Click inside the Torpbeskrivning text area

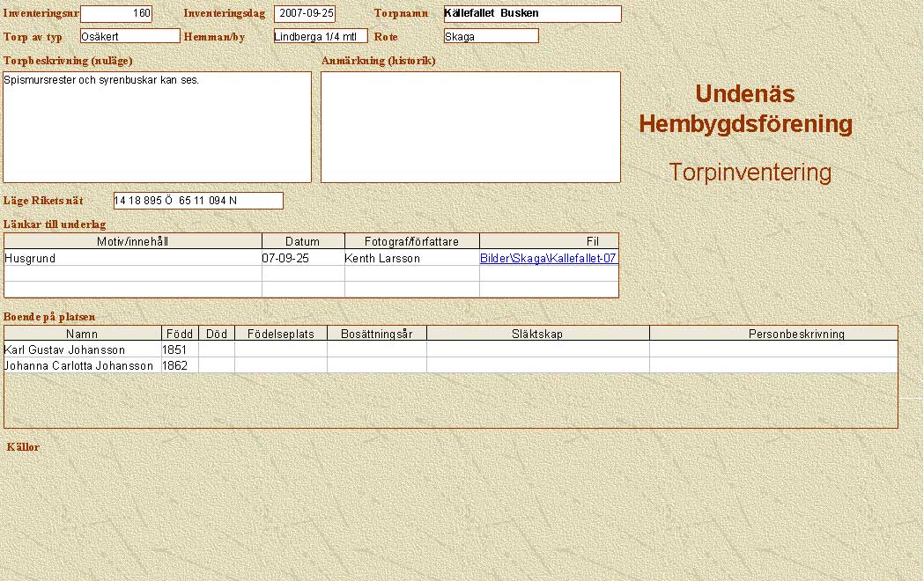point(157,127)
